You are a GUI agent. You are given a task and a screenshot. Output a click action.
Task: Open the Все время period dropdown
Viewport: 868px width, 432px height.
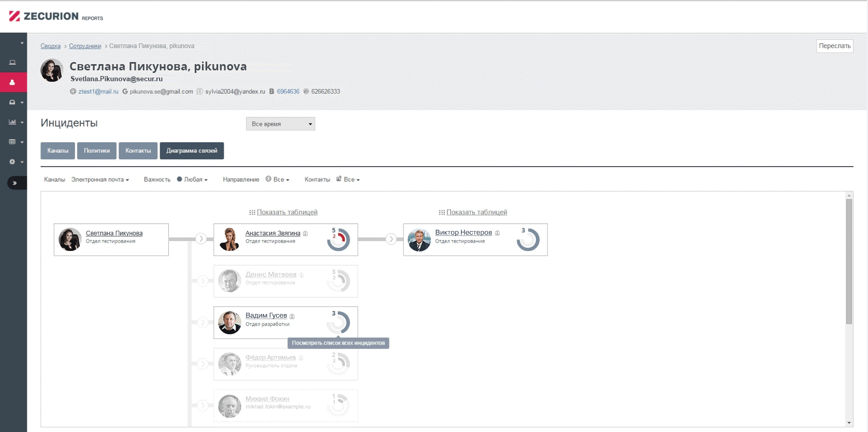point(280,124)
